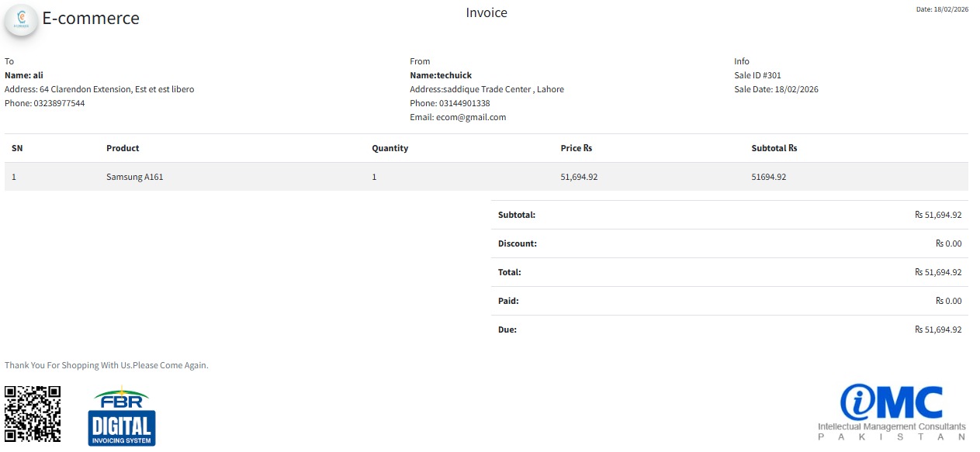Image resolution: width=980 pixels, height=452 pixels.
Task: Click the FBR Digital Invoicing System logo
Action: tap(122, 417)
